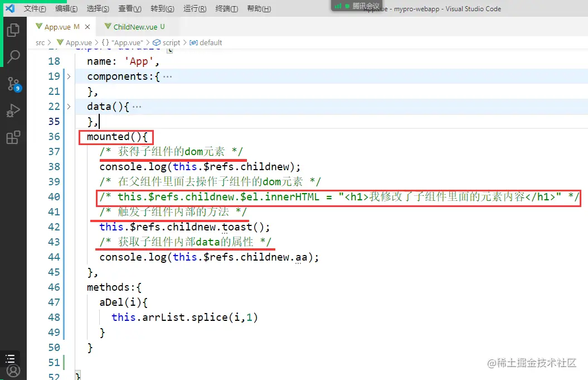Open the 运行 menu
The width and height of the screenshot is (588, 380).
[x=194, y=8]
